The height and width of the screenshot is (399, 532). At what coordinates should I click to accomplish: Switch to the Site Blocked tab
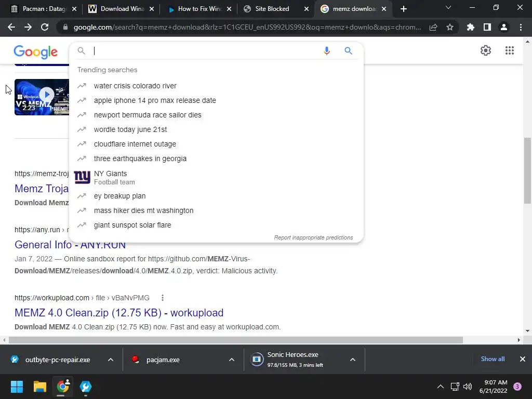[x=271, y=9]
